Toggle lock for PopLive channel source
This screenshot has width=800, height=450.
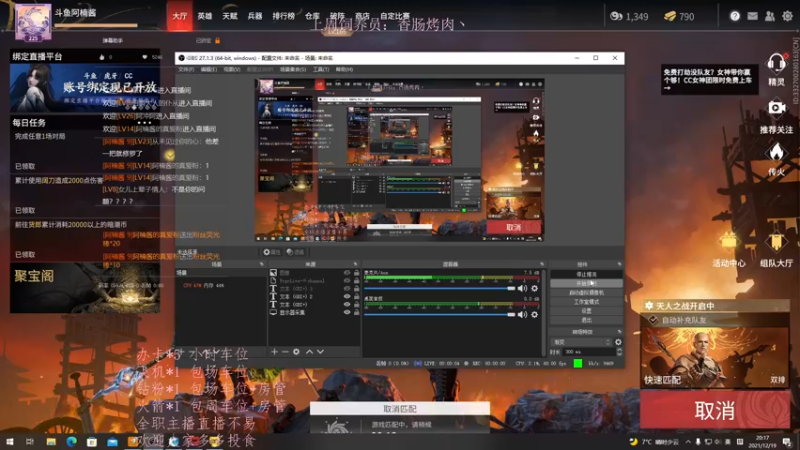(x=357, y=281)
